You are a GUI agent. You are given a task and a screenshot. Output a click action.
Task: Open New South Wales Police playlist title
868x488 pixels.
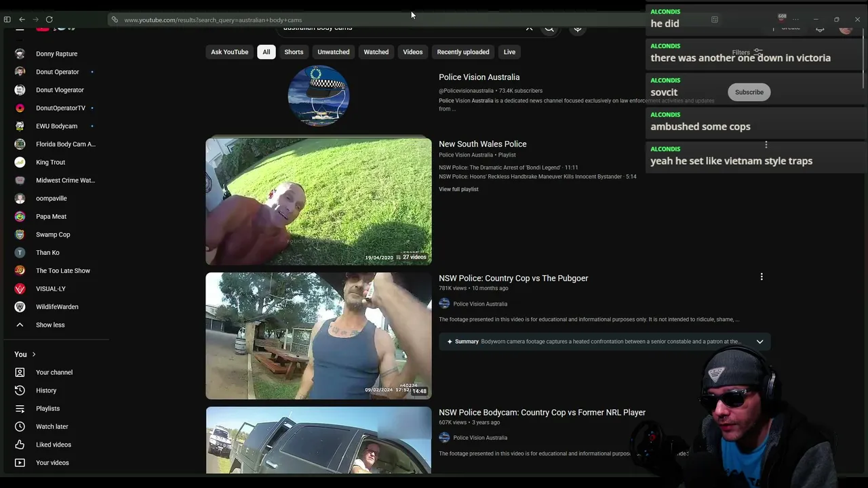[x=483, y=144]
